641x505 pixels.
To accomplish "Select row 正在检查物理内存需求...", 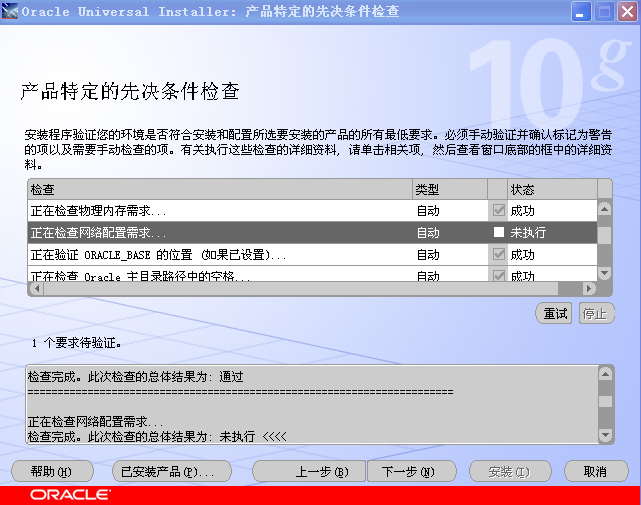I will pyautogui.click(x=312, y=211).
